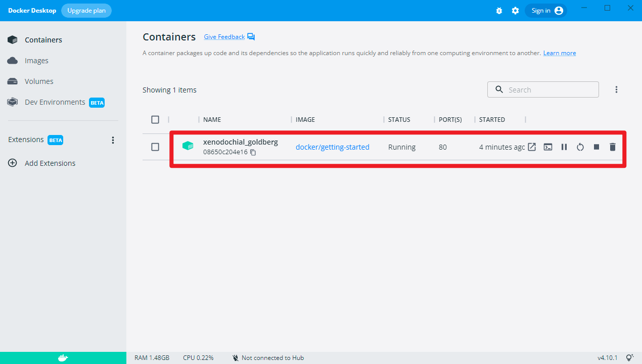The width and height of the screenshot is (642, 364).
Task: Delete the xenodochial_goldberg container
Action: tap(613, 147)
